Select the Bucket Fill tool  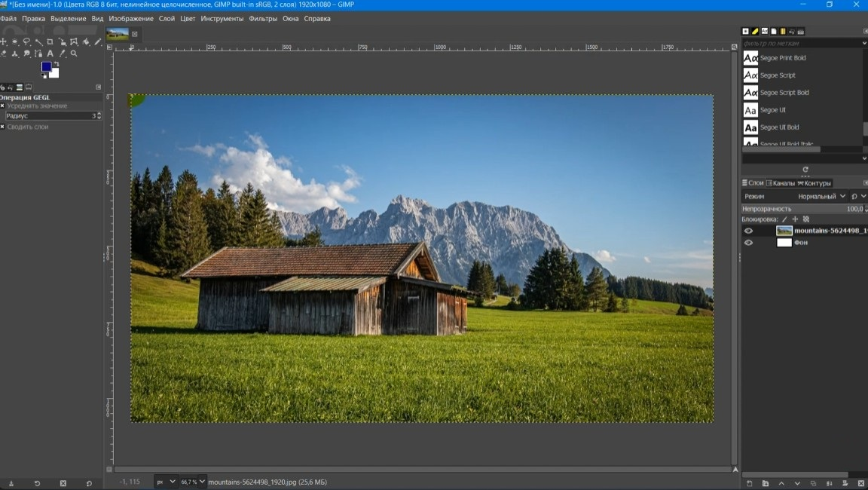[86, 41]
